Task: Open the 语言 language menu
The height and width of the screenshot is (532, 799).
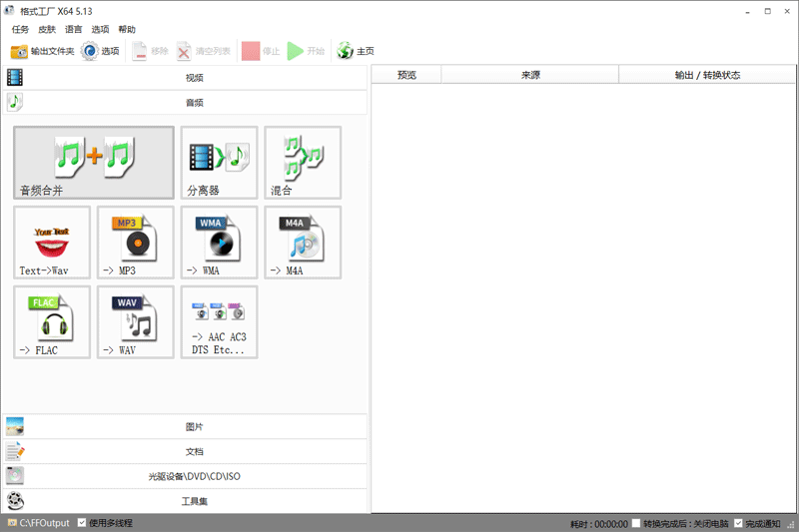Action: [x=73, y=29]
